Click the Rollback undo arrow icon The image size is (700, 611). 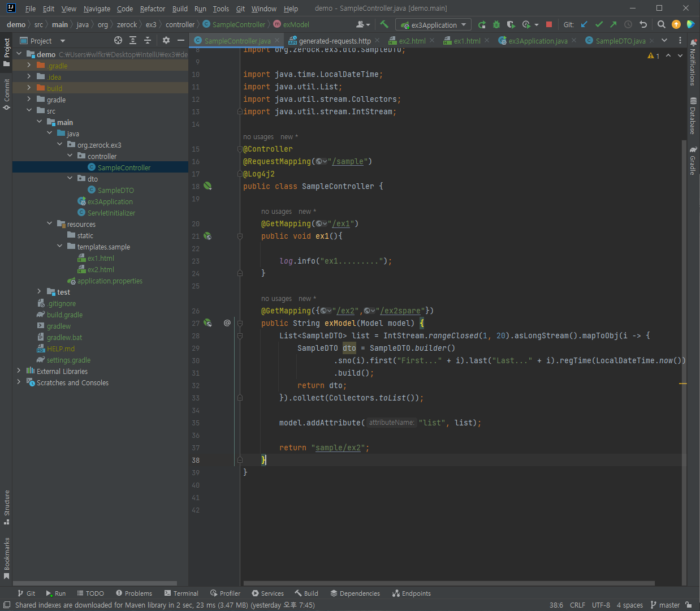tap(643, 24)
